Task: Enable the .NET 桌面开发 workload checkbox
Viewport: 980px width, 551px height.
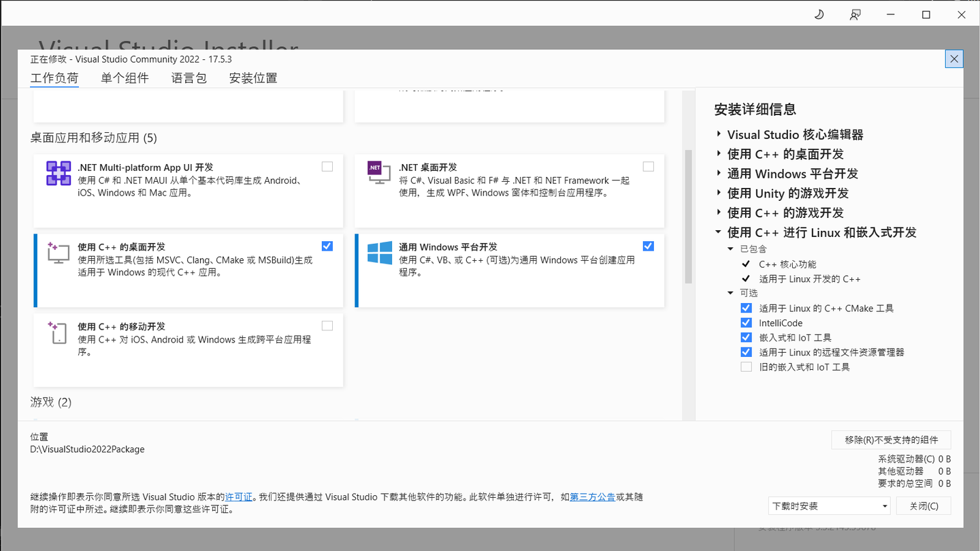Action: click(648, 166)
